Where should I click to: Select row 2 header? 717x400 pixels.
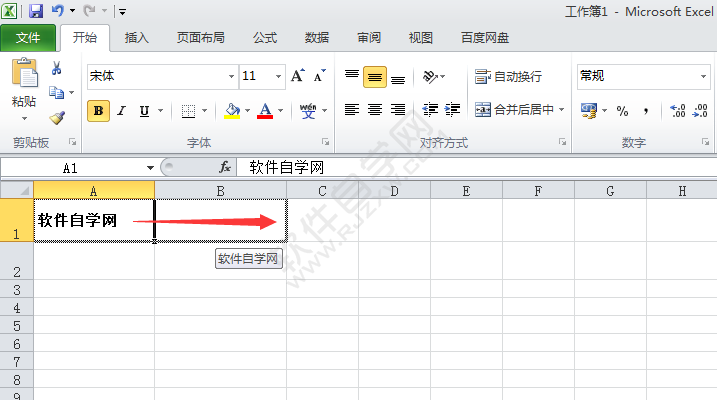[16, 261]
